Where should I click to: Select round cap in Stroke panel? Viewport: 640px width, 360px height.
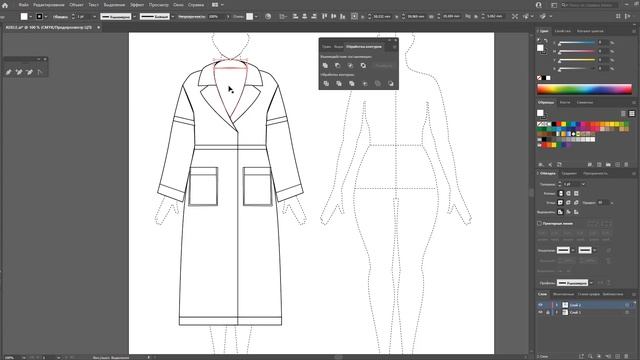pos(568,193)
